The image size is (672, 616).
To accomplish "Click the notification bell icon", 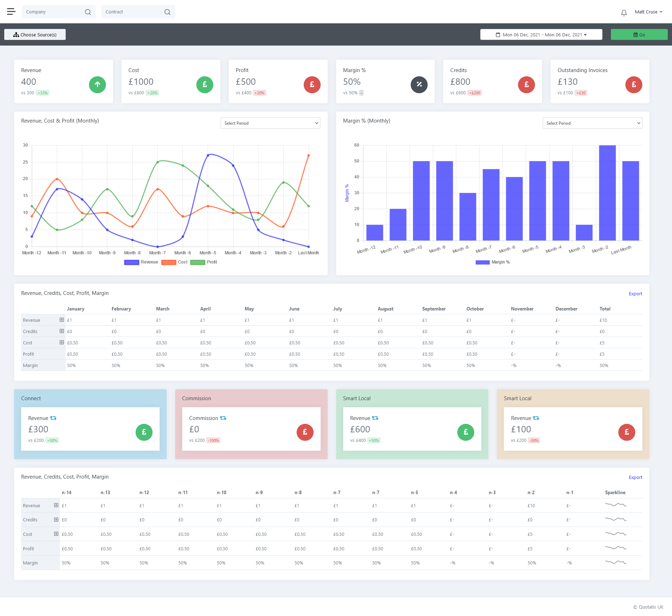I will [x=624, y=13].
